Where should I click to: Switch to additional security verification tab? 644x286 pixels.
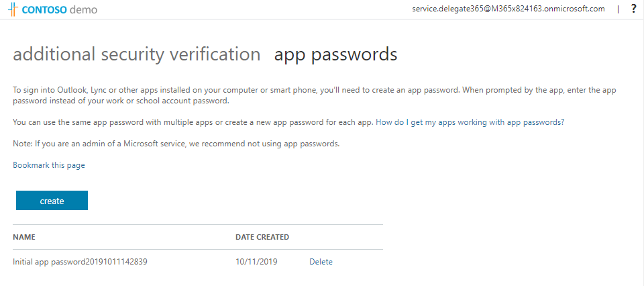pos(136,54)
